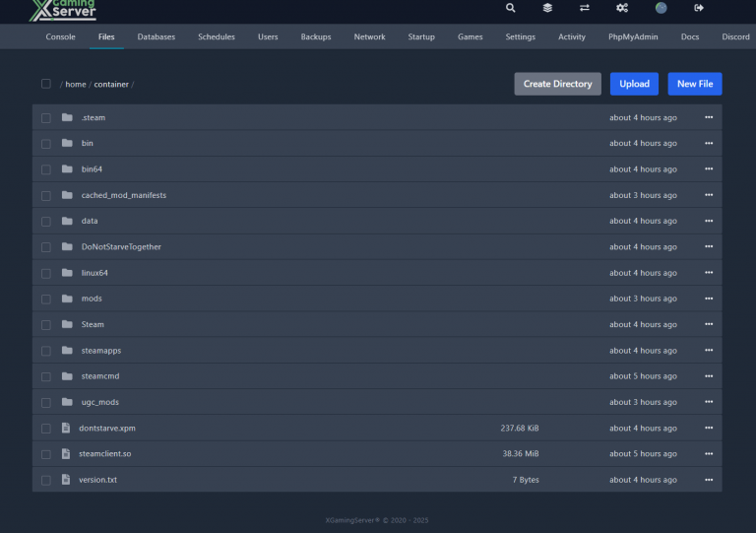
Task: Click the Create Directory button
Action: coord(557,84)
